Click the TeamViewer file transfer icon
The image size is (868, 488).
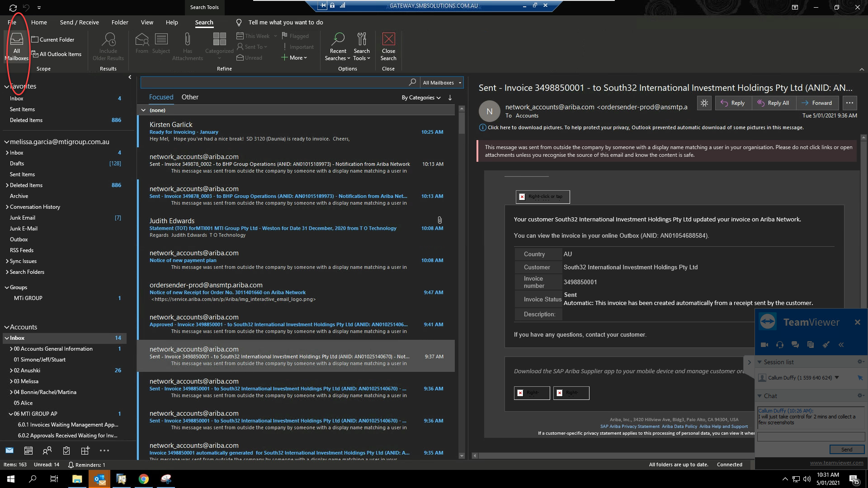point(811,345)
